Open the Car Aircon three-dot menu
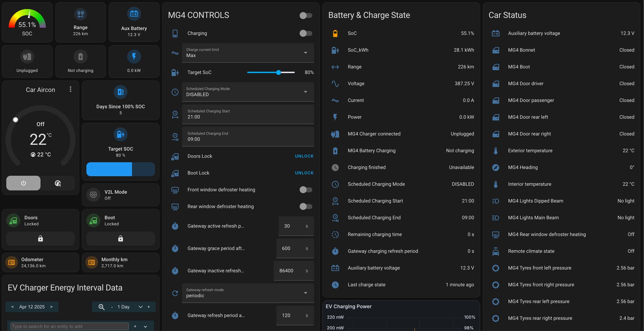 tap(70, 89)
